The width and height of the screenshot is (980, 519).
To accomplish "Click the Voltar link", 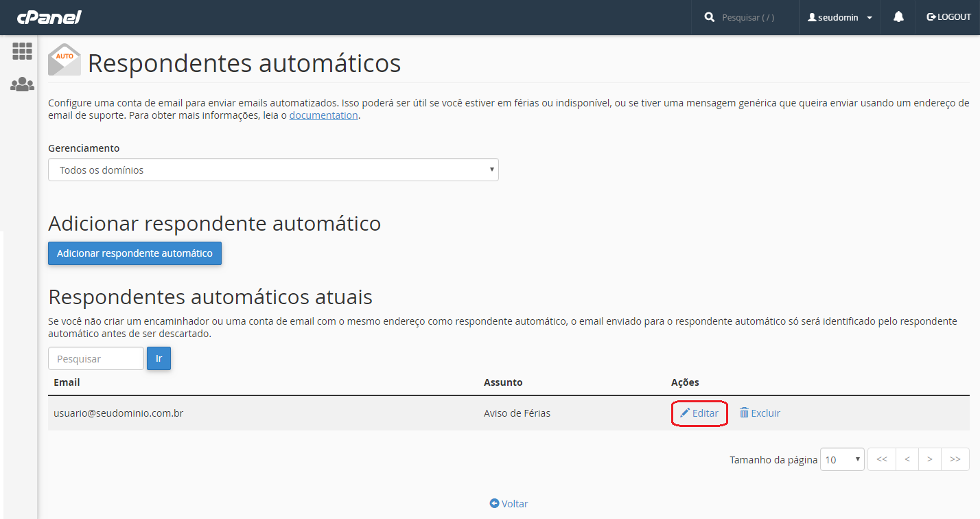I will coord(509,503).
